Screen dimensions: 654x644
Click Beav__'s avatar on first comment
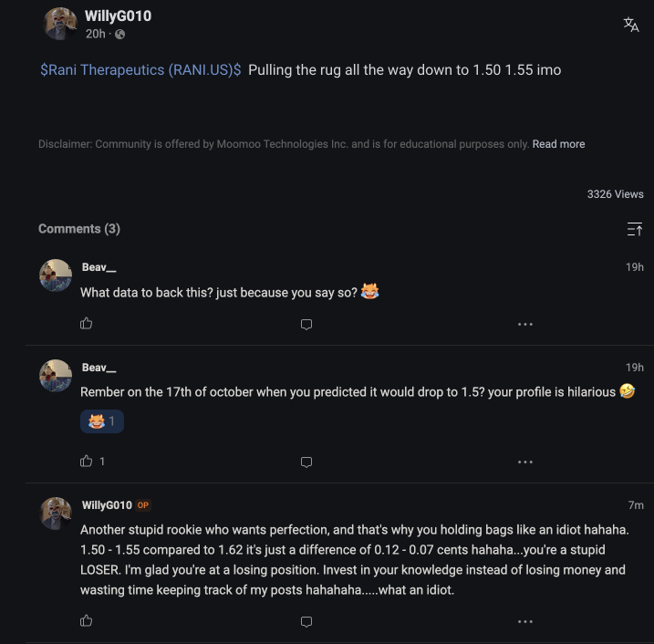pos(56,275)
